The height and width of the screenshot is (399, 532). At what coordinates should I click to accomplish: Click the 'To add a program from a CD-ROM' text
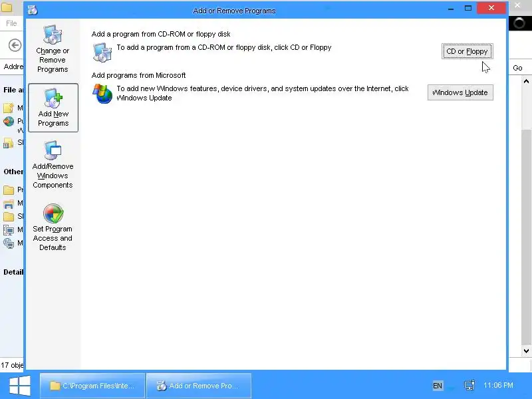click(224, 47)
